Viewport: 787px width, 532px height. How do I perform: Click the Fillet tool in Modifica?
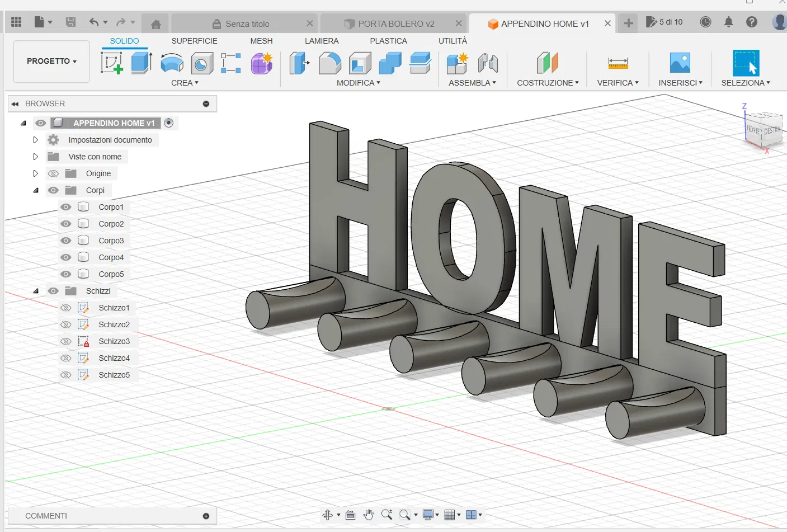pos(330,63)
